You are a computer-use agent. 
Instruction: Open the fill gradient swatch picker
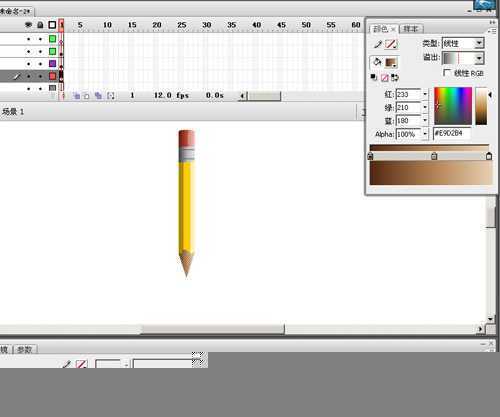[391, 62]
